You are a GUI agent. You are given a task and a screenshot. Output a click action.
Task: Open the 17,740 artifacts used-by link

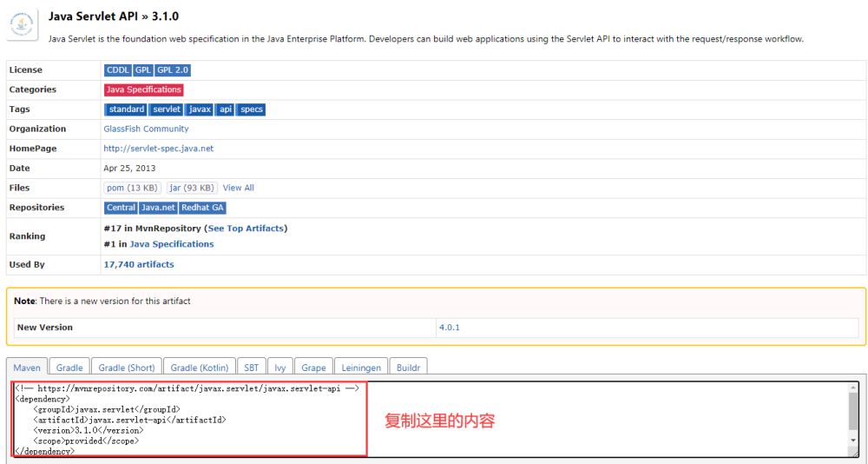[139, 264]
